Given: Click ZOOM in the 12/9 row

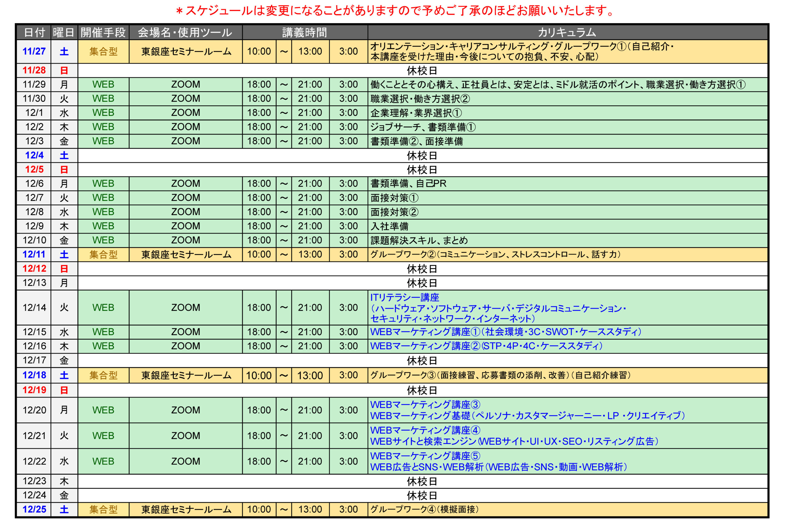Looking at the screenshot, I should coord(186,226).
